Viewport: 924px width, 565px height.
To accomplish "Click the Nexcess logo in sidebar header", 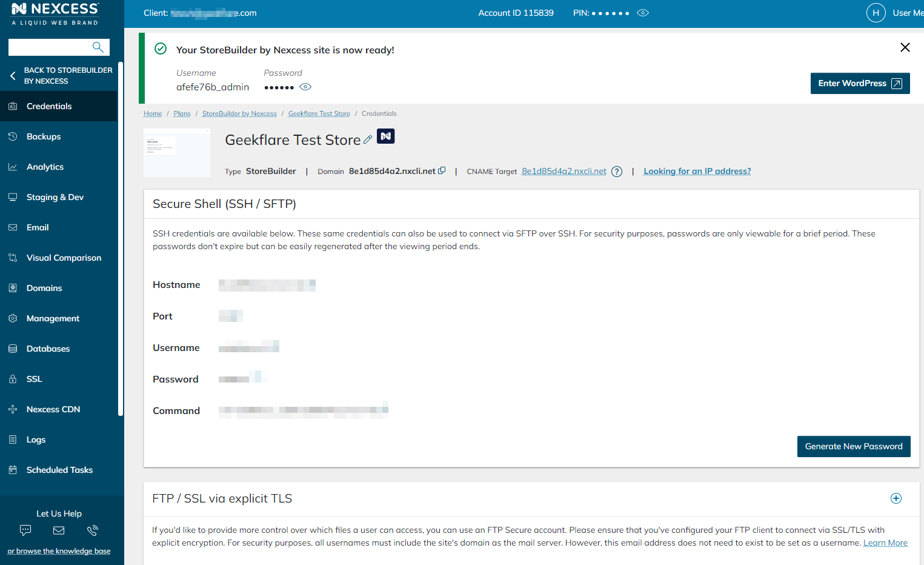I will point(55,14).
